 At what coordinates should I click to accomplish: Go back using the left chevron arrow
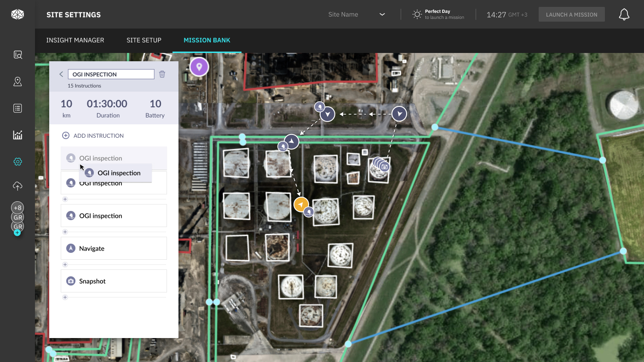point(61,74)
